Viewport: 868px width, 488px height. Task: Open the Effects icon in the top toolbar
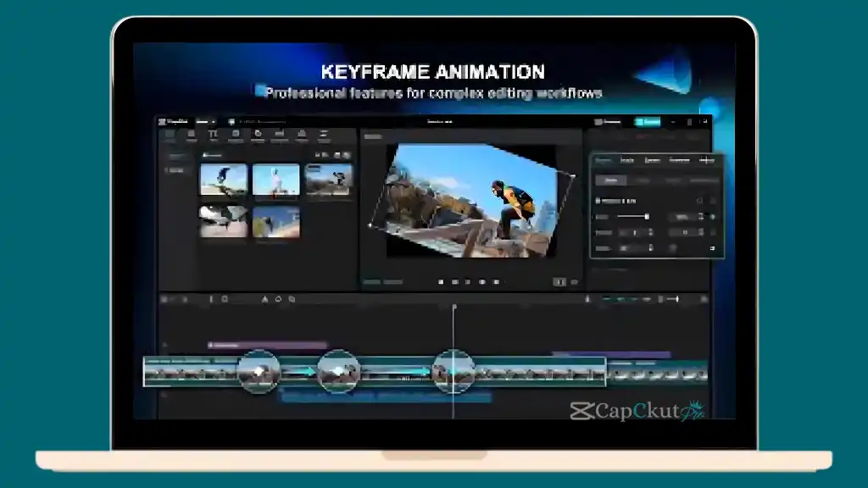pos(258,136)
